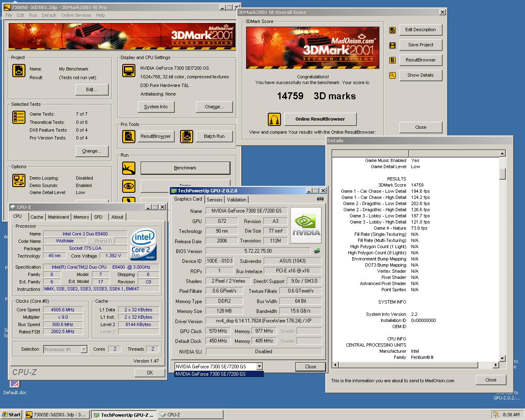Click the GPU-Z screenshot camera icon
The height and width of the screenshot is (420, 525).
(x=320, y=199)
